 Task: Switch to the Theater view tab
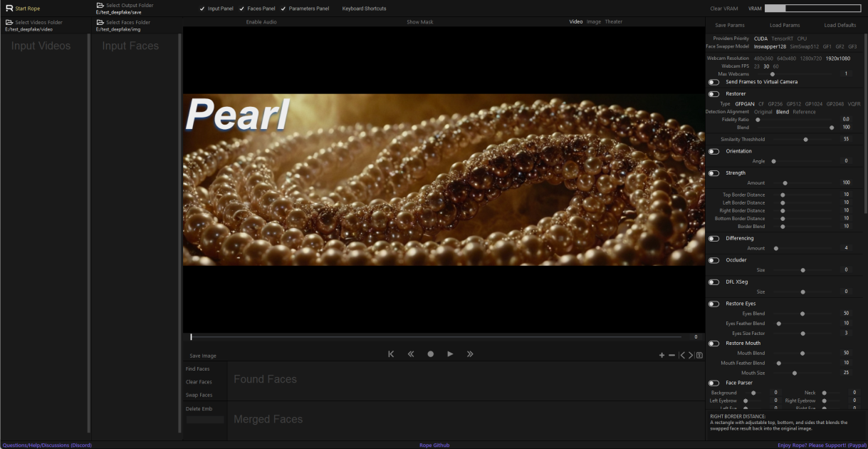[614, 22]
